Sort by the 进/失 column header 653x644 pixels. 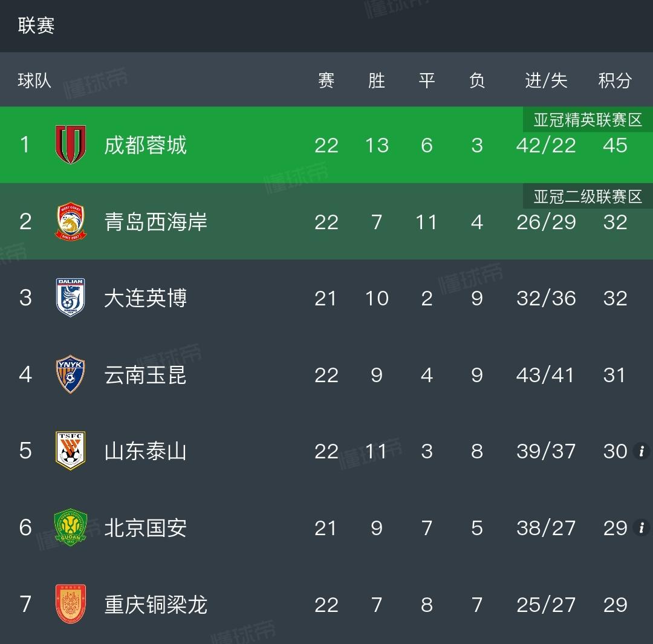546,80
